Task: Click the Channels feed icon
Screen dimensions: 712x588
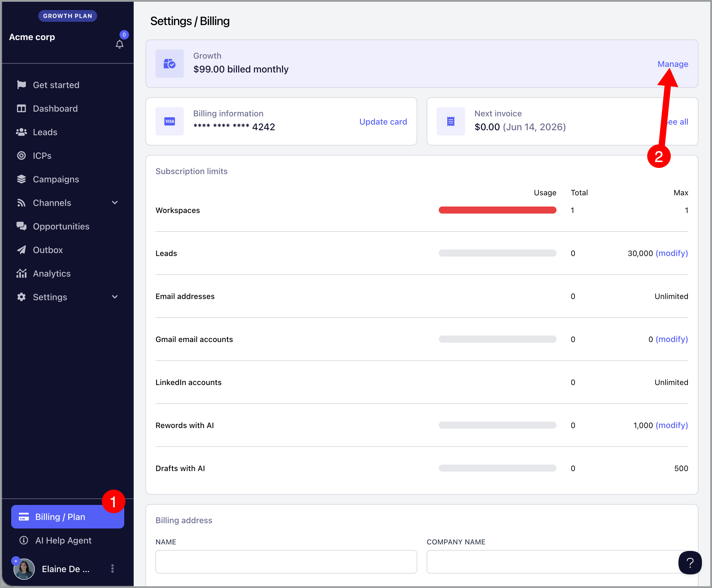Action: (21, 203)
